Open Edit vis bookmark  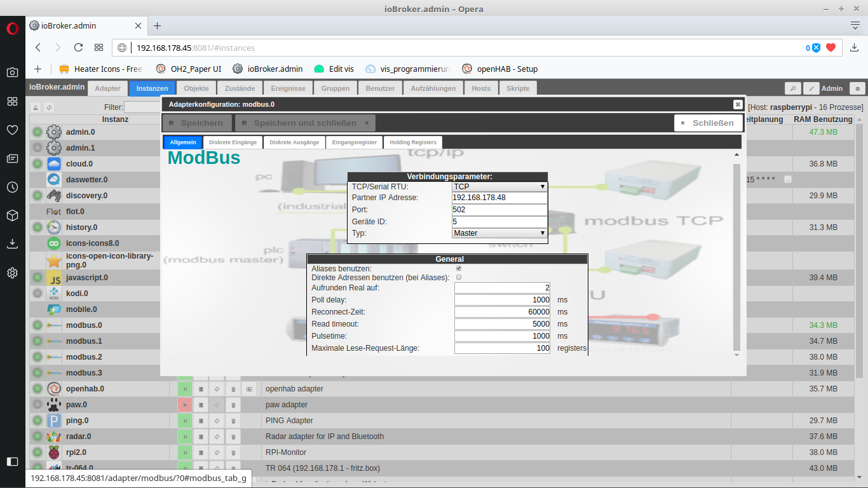coord(334,69)
